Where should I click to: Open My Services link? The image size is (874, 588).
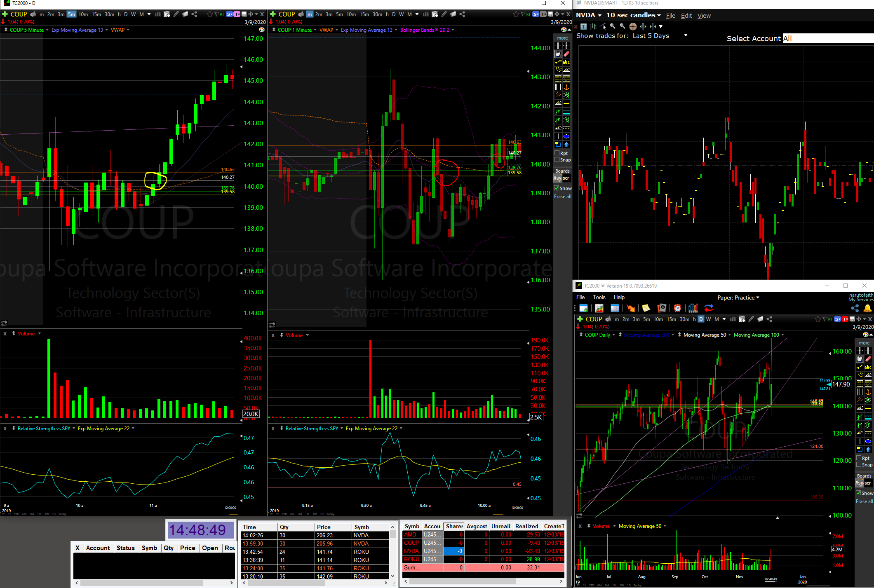(x=861, y=300)
